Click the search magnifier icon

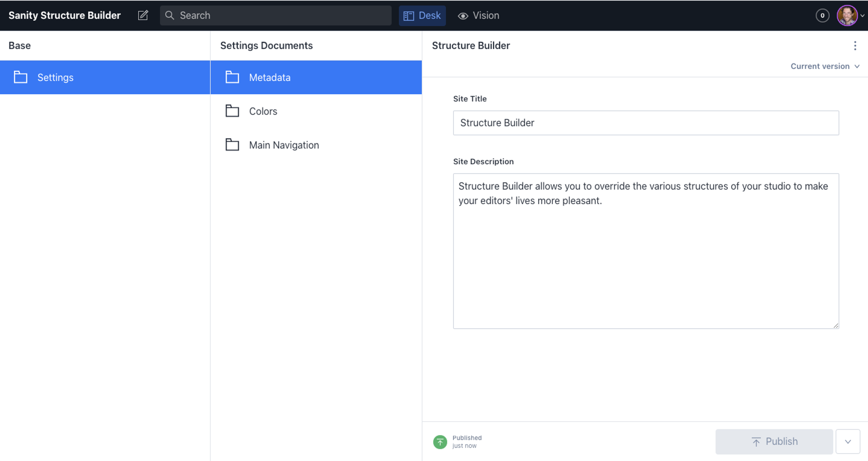[170, 15]
